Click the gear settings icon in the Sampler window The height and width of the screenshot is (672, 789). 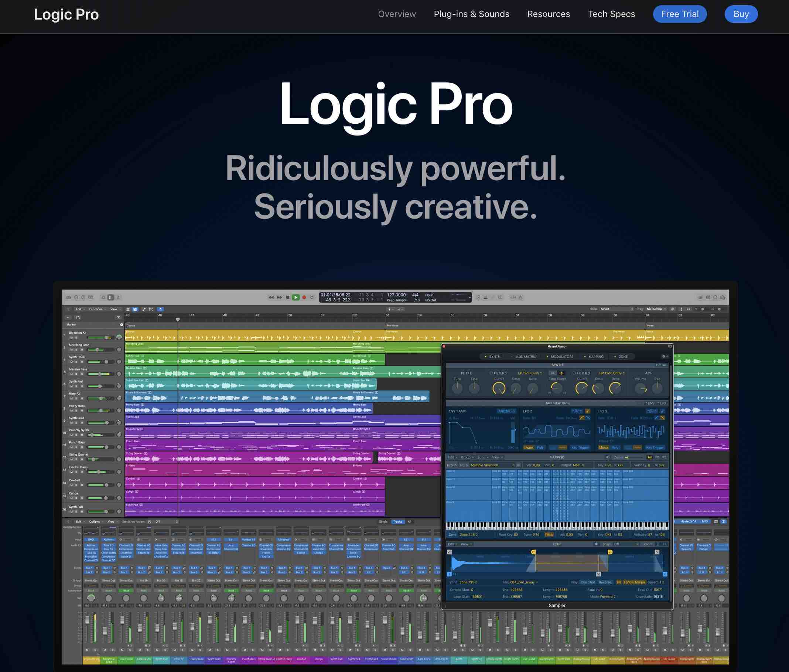click(x=664, y=357)
